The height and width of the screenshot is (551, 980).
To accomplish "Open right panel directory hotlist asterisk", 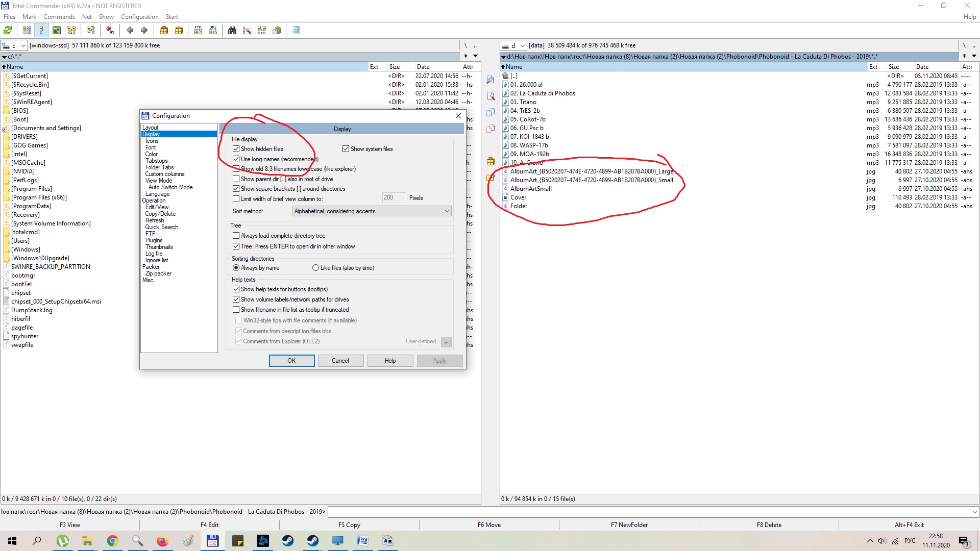I will [964, 56].
